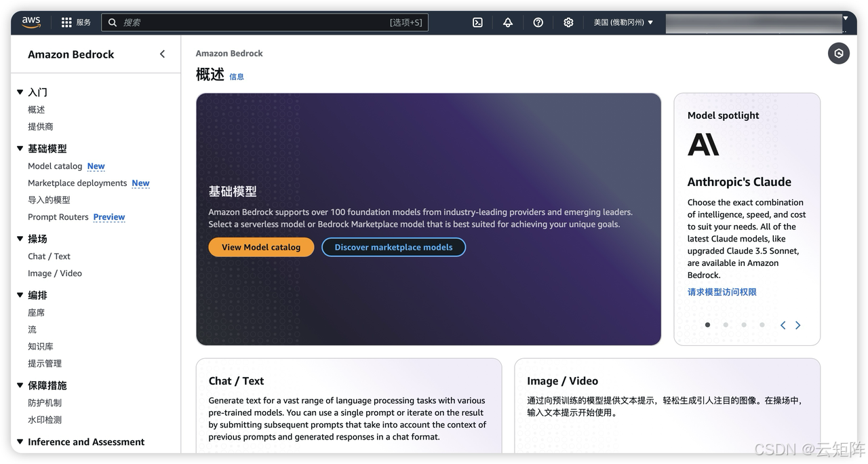Viewport: 868px width, 464px height.
Task: Open the round hexagon panel icon top right
Action: pyautogui.click(x=839, y=54)
